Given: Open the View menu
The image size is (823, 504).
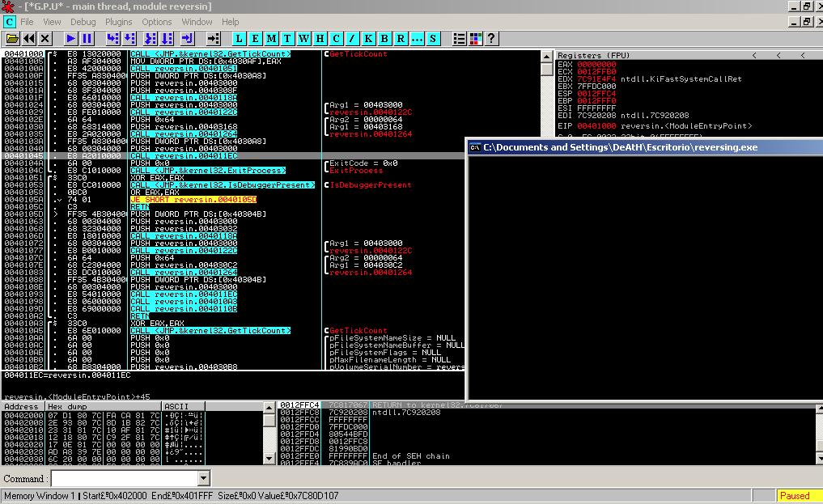Looking at the screenshot, I should (52, 22).
